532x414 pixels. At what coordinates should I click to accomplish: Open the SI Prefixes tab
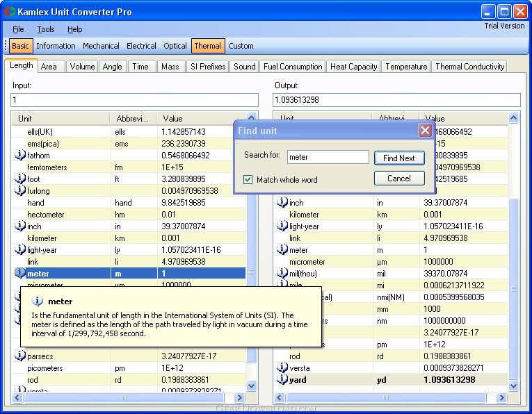coord(208,67)
